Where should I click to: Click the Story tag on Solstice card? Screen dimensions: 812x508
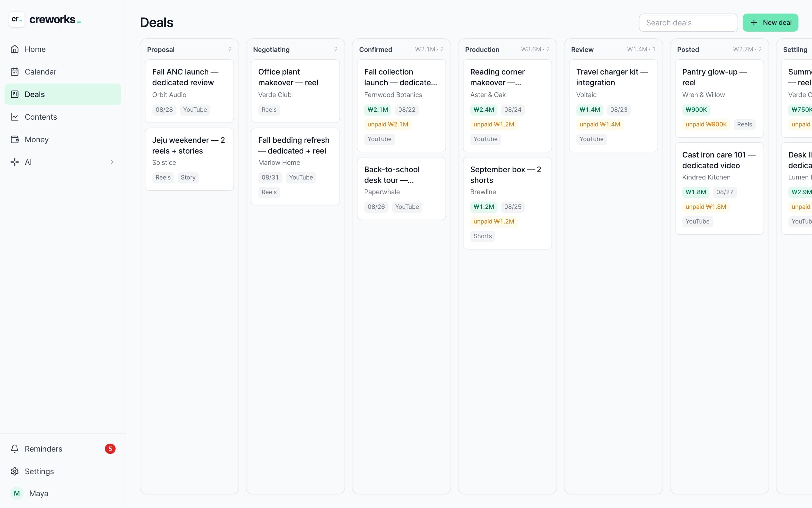188,178
